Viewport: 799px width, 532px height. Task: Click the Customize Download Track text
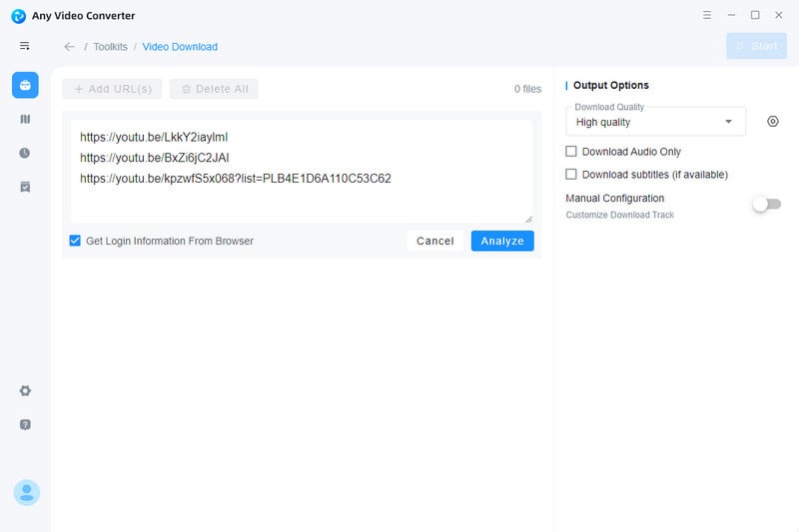[x=619, y=215]
